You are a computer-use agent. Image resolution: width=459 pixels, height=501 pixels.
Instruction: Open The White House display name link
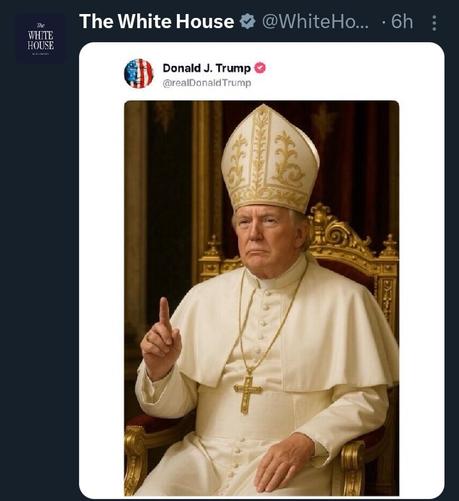click(157, 21)
